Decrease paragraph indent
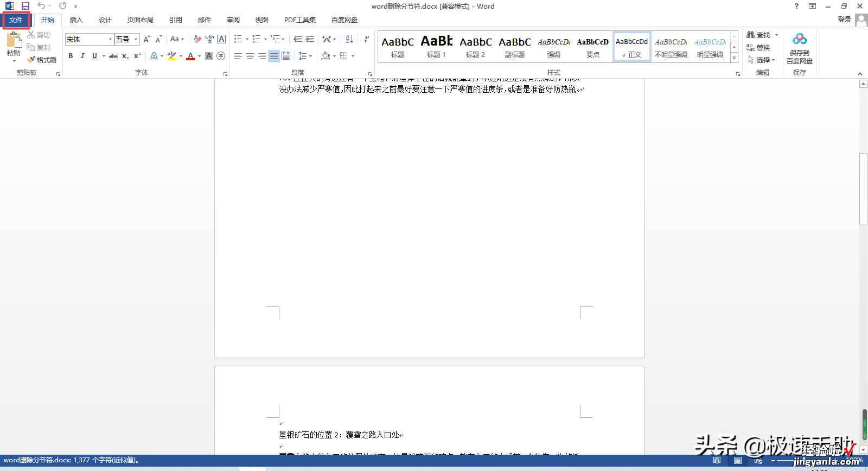Screen dimensions: 868x471 point(298,39)
